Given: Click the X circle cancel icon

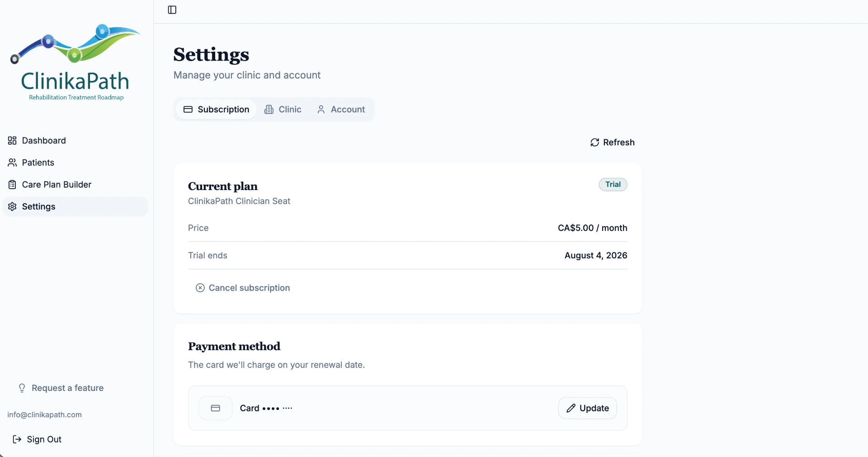Looking at the screenshot, I should pyautogui.click(x=200, y=288).
